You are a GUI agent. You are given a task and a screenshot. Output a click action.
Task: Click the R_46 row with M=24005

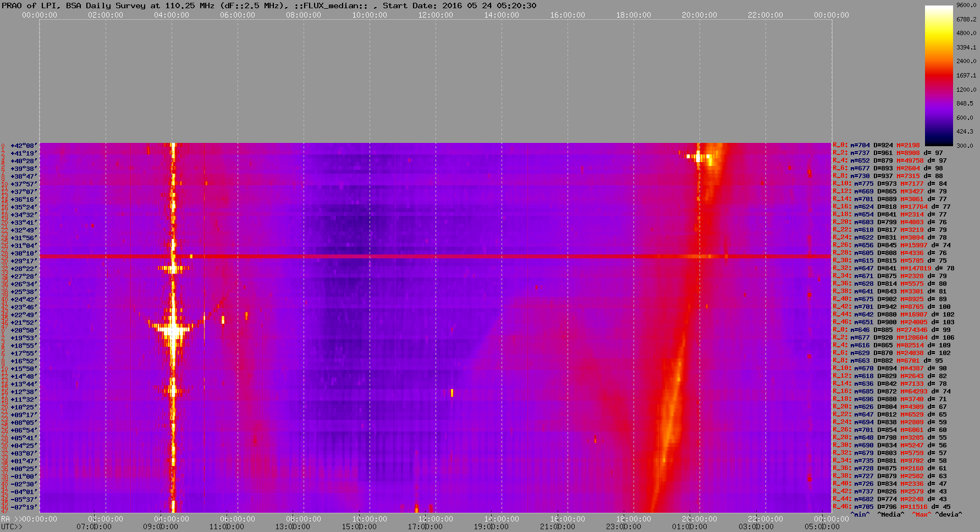pyautogui.click(x=894, y=323)
